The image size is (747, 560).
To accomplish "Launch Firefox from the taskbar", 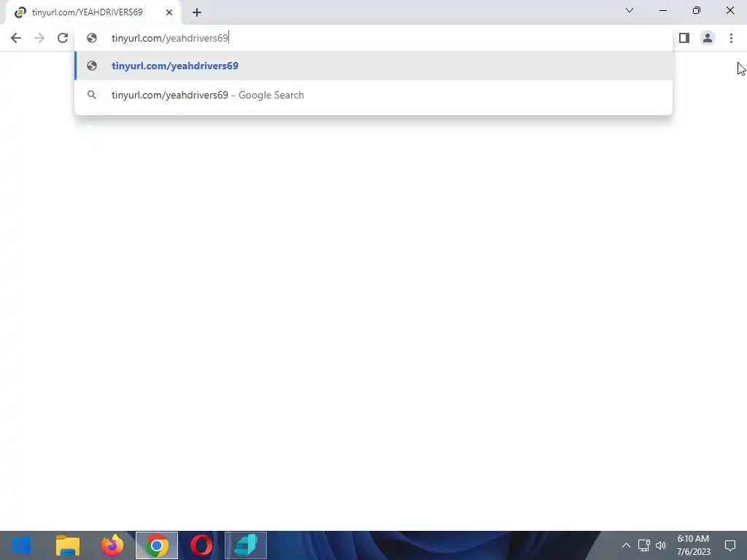I will [112, 545].
